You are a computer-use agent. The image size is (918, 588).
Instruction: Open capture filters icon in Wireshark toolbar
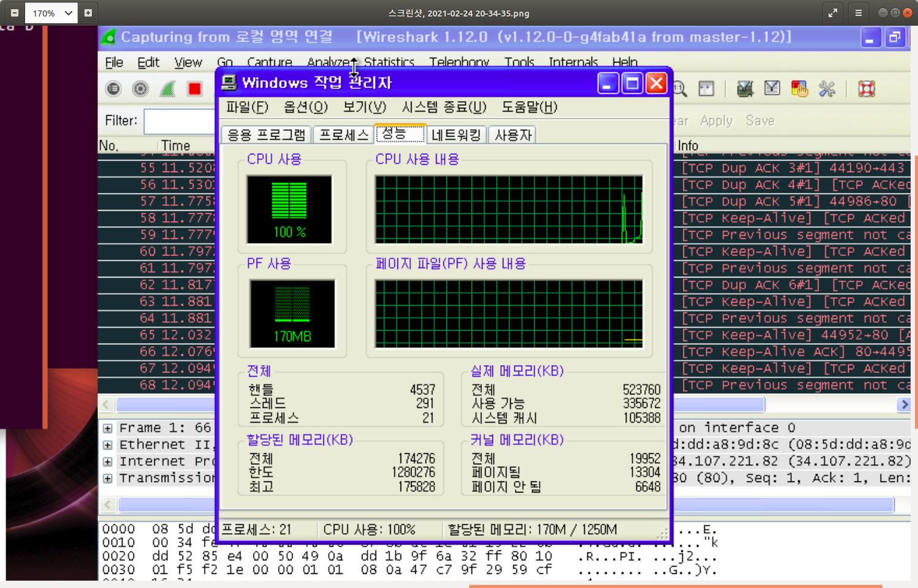[x=745, y=89]
